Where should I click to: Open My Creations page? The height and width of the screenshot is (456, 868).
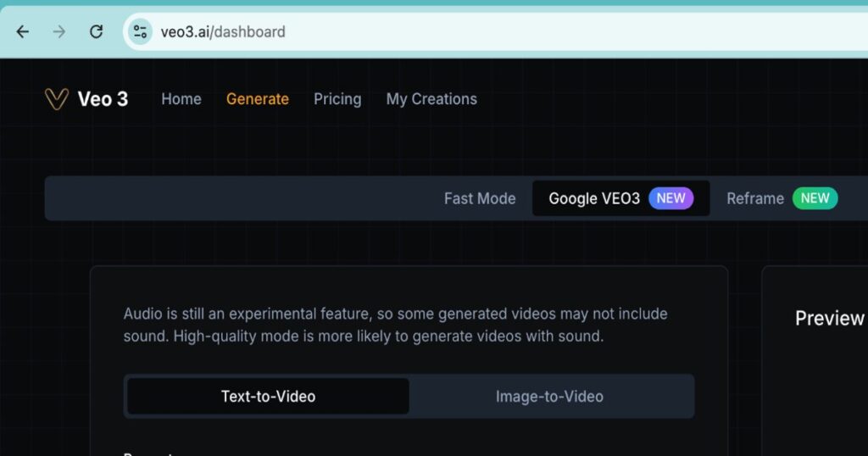[x=431, y=99]
